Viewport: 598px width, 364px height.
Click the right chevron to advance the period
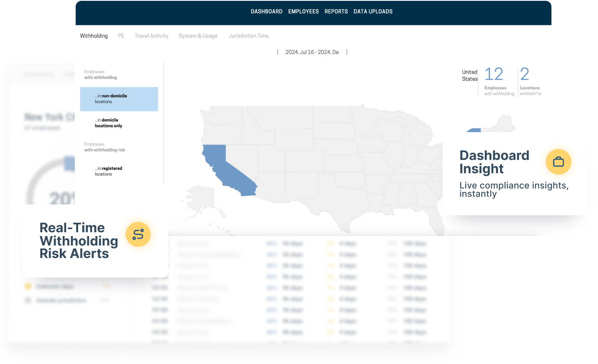(347, 52)
